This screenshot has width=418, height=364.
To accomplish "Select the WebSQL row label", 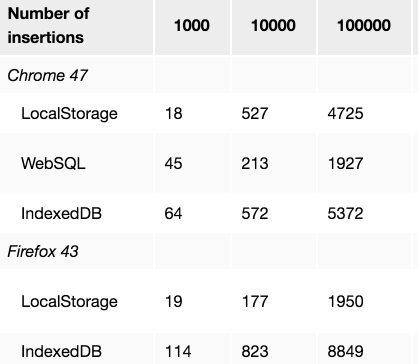I will (53, 163).
